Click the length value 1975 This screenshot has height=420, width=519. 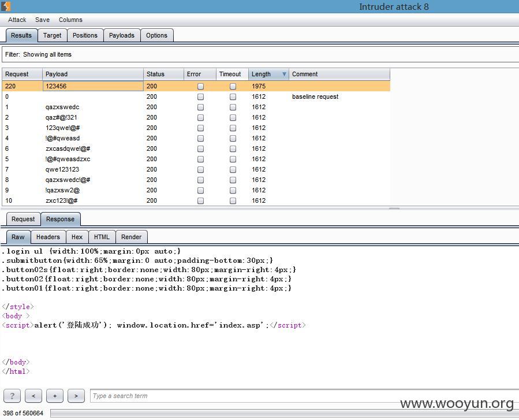point(259,86)
